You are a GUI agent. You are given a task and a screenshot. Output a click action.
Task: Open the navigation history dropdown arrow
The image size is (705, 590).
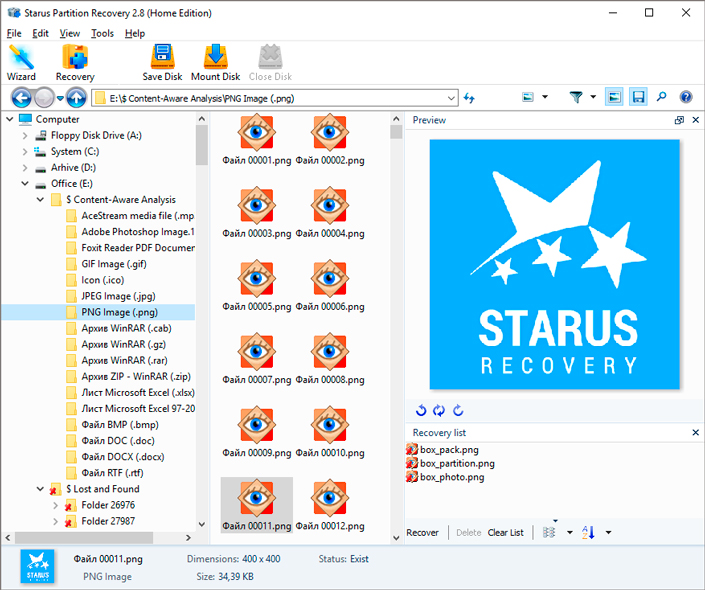pyautogui.click(x=60, y=98)
